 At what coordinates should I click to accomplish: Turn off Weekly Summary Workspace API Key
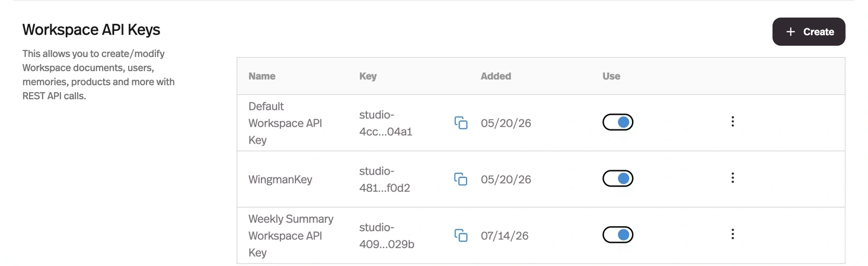(618, 235)
